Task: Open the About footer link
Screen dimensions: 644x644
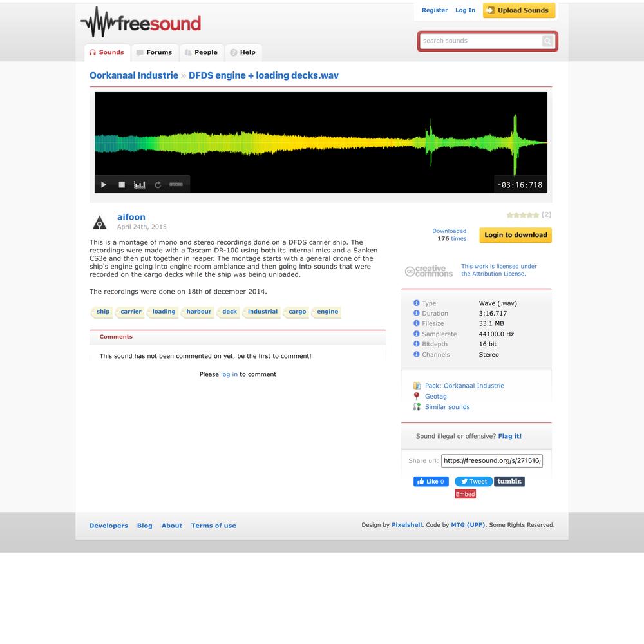Action: pyautogui.click(x=172, y=526)
